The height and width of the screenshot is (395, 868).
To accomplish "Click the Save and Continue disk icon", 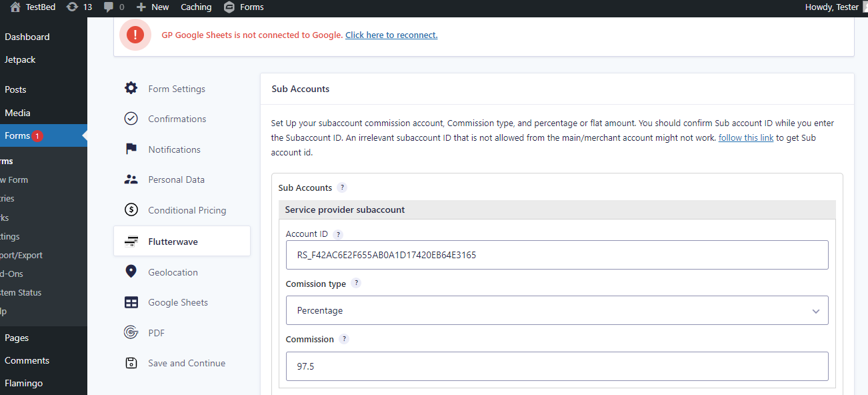I will coord(131,363).
